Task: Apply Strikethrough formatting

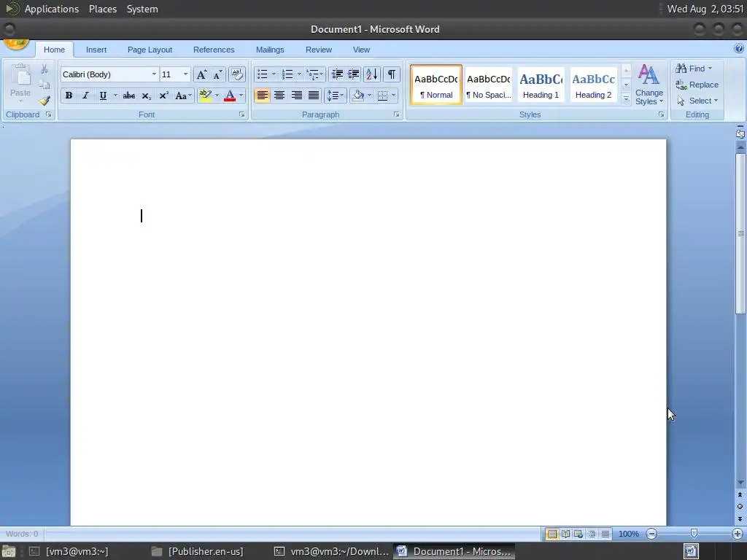Action: point(128,96)
